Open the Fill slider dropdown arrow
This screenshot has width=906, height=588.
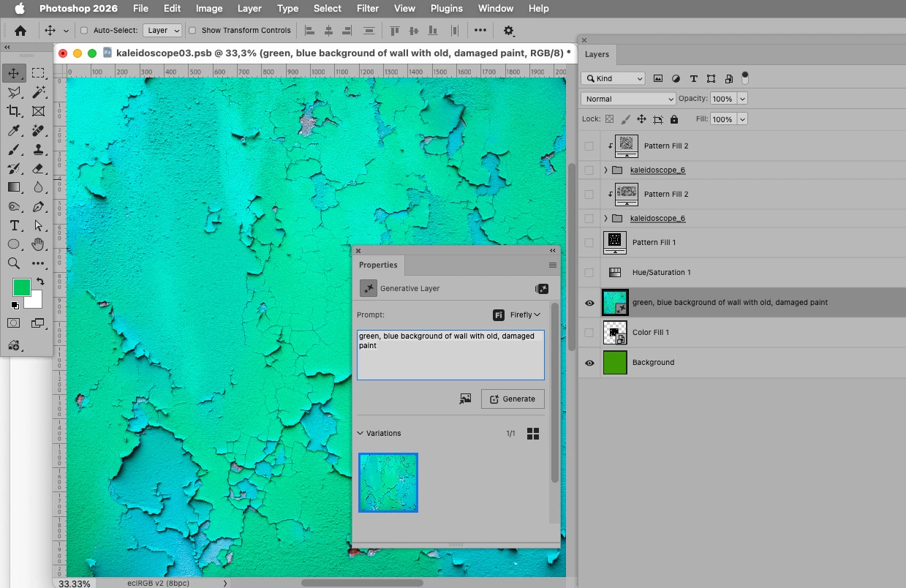click(x=743, y=119)
